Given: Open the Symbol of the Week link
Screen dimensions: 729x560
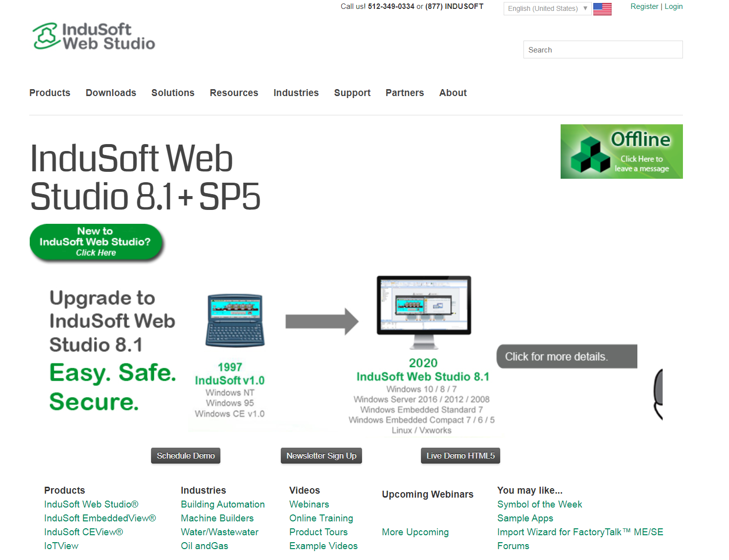Looking at the screenshot, I should pos(539,504).
